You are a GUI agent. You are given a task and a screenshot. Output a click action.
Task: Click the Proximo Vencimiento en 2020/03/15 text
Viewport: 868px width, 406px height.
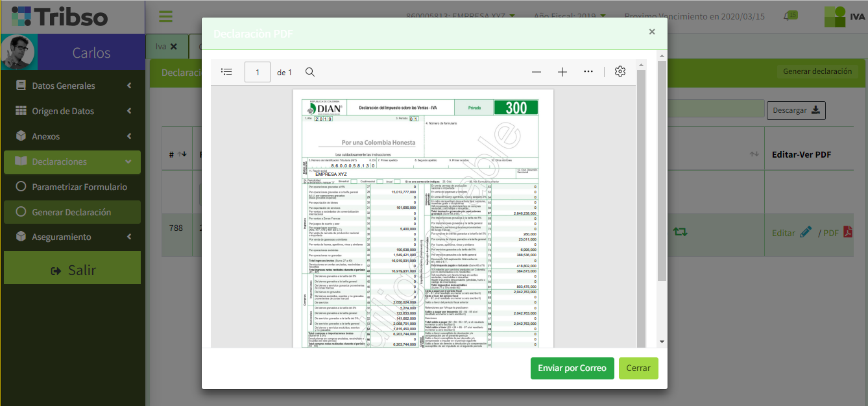[x=694, y=16]
